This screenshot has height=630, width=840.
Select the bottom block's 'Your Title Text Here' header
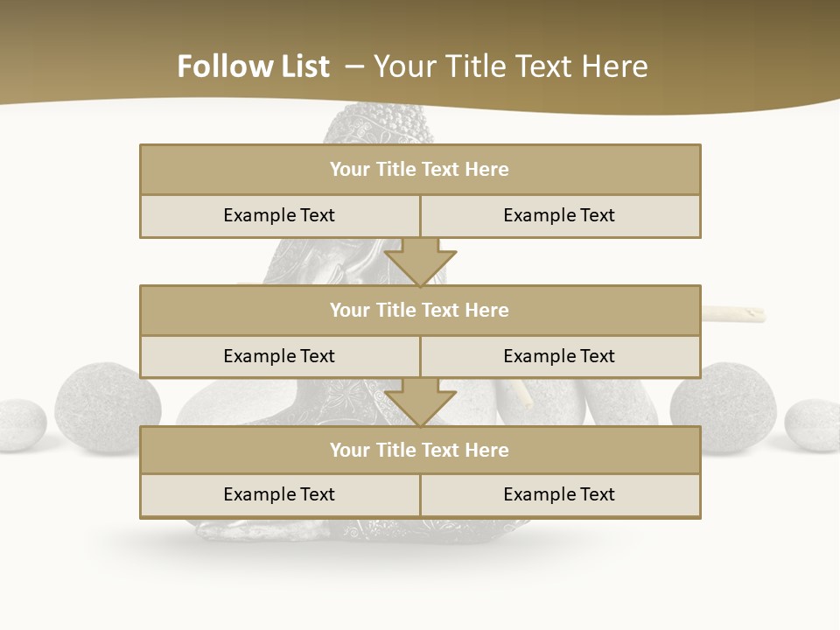419,451
